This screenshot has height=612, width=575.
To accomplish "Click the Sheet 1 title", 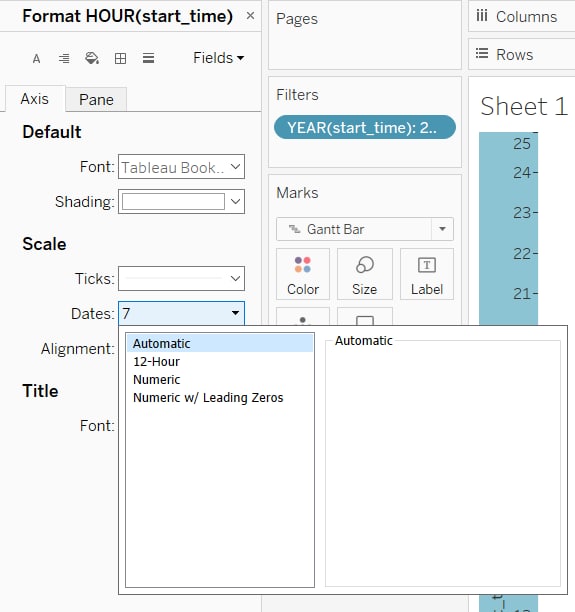I will pos(523,106).
